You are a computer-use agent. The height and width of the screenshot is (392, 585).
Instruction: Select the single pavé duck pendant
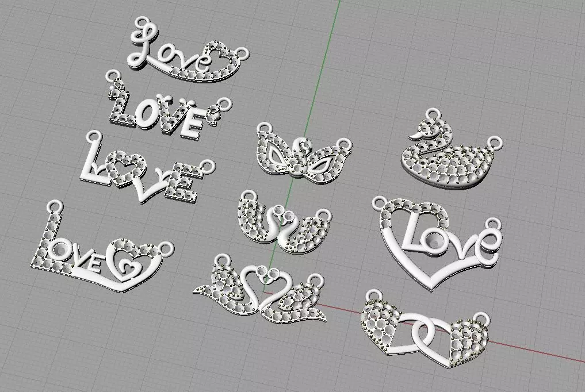pyautogui.click(x=451, y=149)
